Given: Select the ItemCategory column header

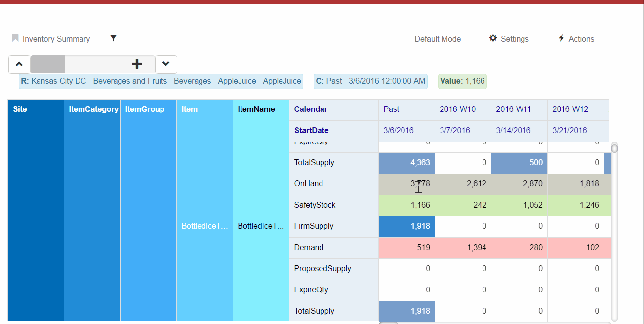Looking at the screenshot, I should click(93, 109).
